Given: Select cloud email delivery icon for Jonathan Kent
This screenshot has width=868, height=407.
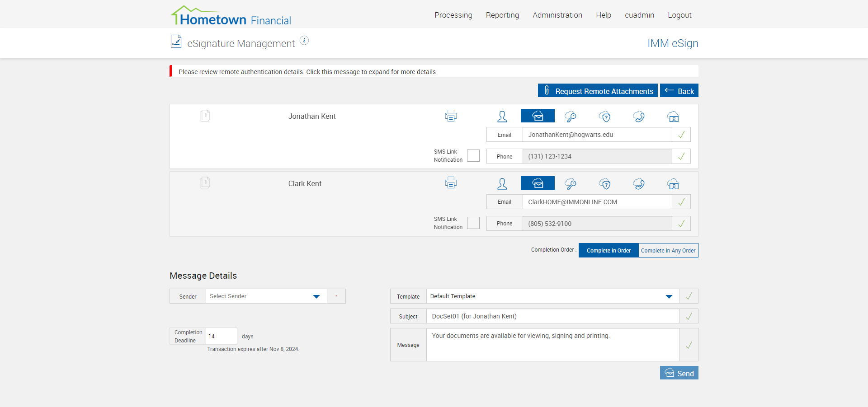Looking at the screenshot, I should pyautogui.click(x=538, y=116).
